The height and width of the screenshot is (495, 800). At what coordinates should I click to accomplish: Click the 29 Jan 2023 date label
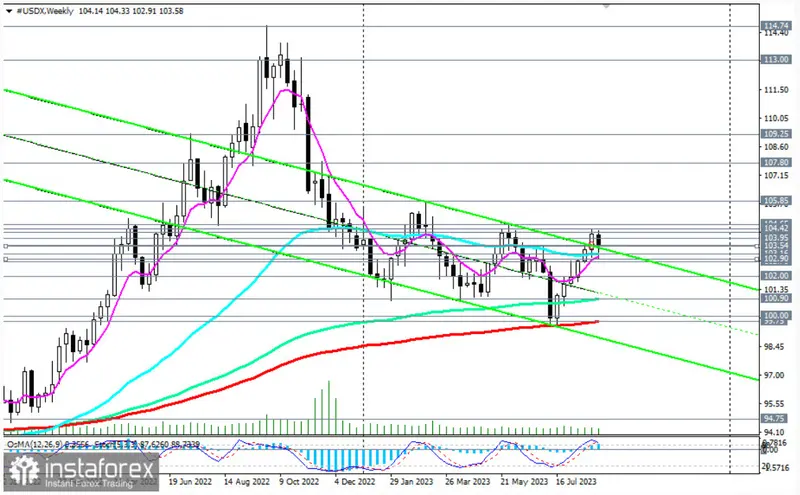pyautogui.click(x=412, y=481)
